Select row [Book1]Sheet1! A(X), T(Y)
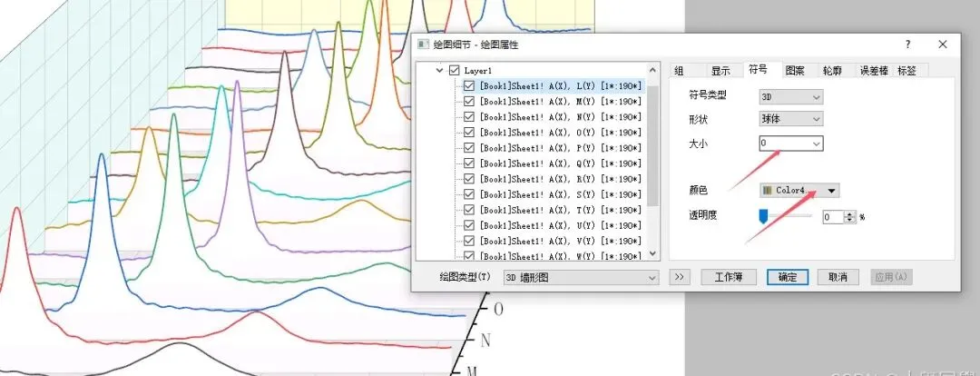This screenshot has width=980, height=376. [x=560, y=210]
